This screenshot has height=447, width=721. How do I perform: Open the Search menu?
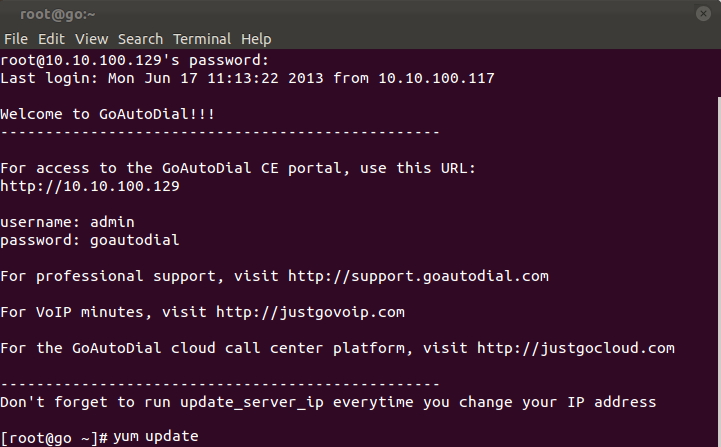[140, 39]
